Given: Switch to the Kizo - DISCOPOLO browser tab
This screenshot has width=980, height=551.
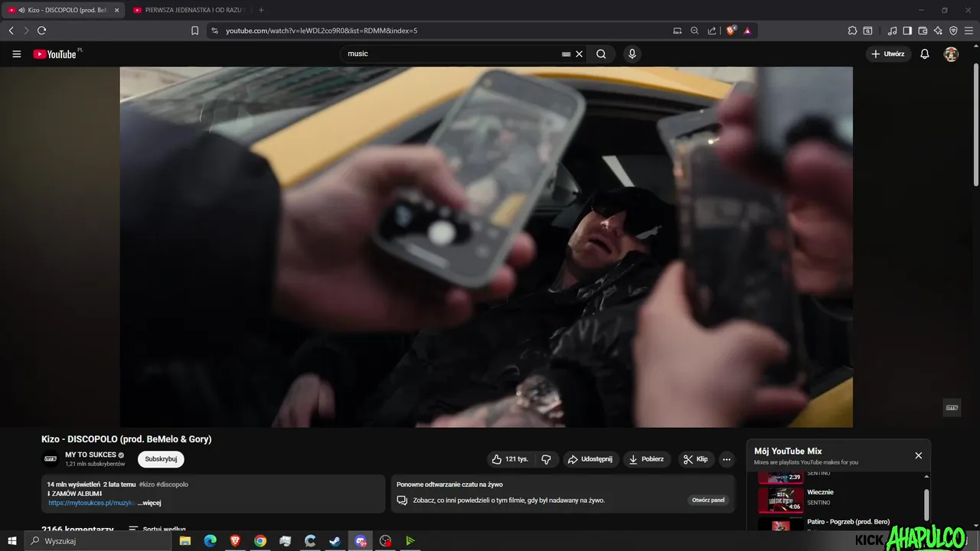Looking at the screenshot, I should (63, 10).
